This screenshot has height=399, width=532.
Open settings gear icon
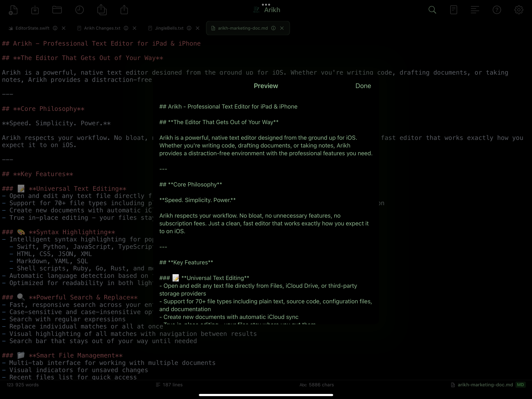tap(519, 10)
